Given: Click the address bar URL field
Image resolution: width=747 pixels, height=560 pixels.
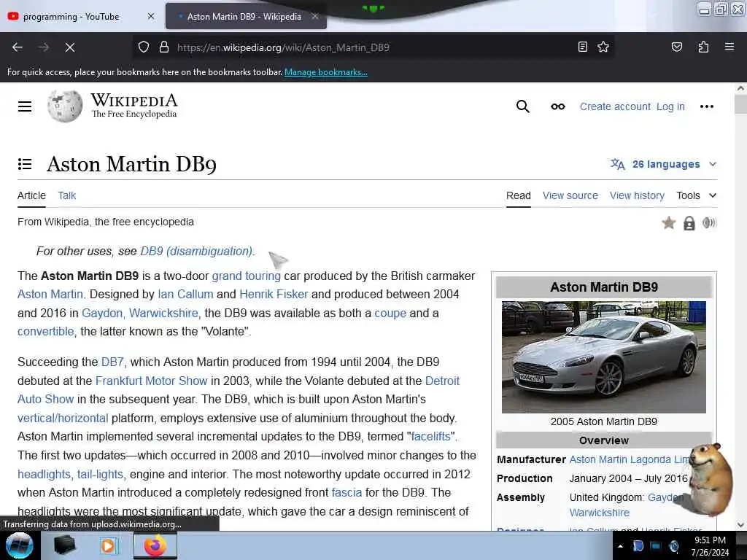Looking at the screenshot, I should (x=371, y=47).
